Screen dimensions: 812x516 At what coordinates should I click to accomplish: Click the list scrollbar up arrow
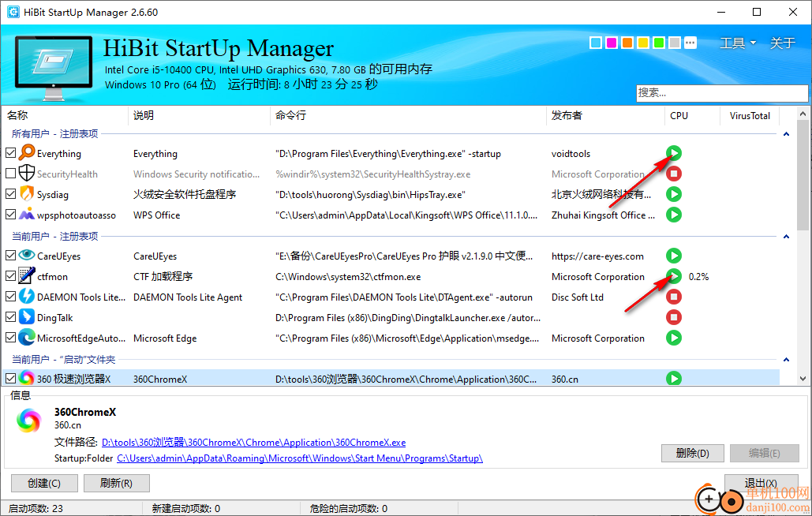click(803, 114)
